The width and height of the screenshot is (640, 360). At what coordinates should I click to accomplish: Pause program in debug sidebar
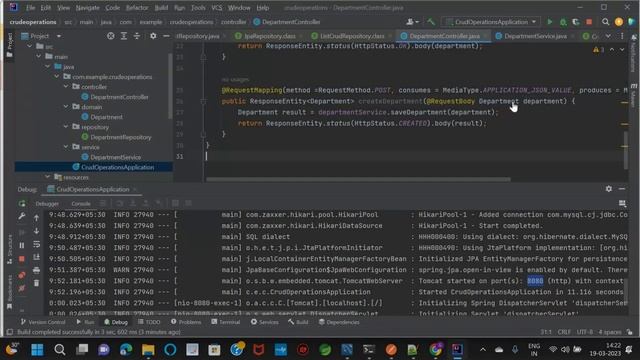coord(22,245)
